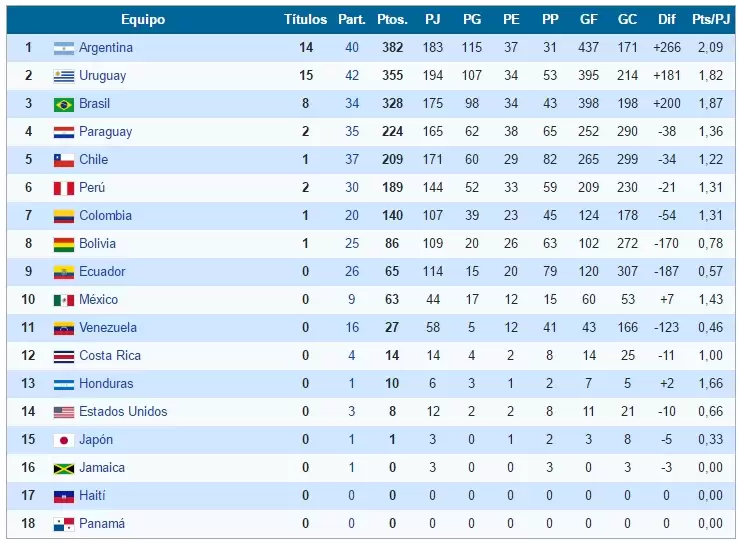The width and height of the screenshot is (738, 543).
Task: Click the Equipo column header
Action: (x=143, y=20)
